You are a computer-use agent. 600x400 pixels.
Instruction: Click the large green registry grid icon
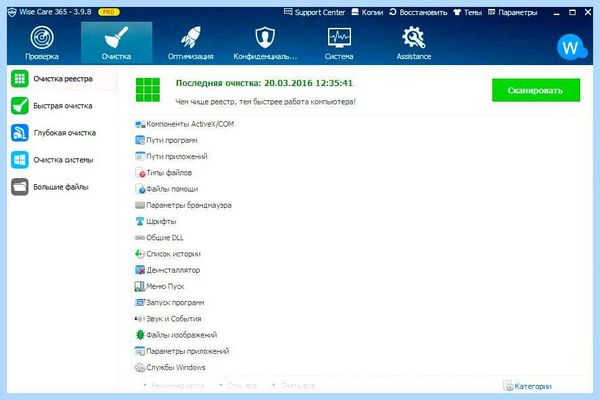point(148,90)
